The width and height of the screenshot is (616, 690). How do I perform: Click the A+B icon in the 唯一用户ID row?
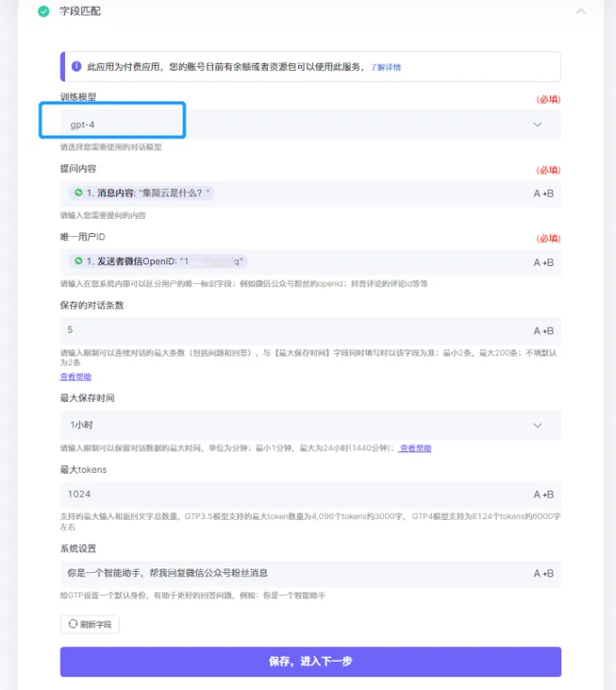[x=543, y=262]
